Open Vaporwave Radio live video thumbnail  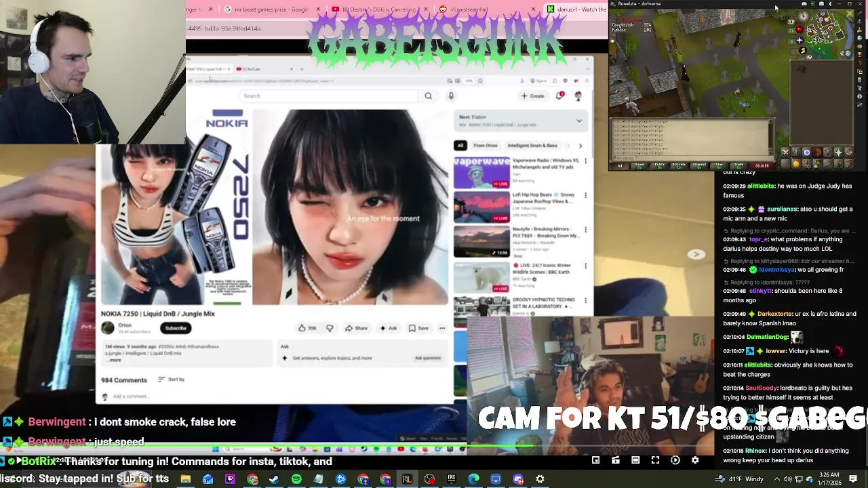[x=481, y=173]
